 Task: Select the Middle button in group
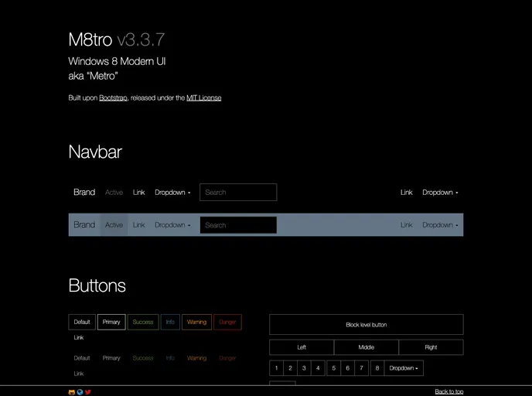pos(367,347)
